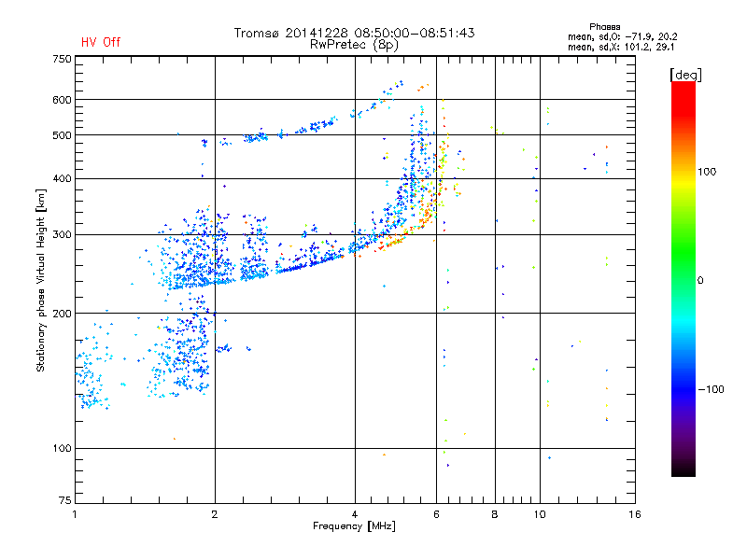This screenshot has height=560, width=747.
Task: Click the Phases mean, sd,O statistics line
Action: [x=622, y=37]
